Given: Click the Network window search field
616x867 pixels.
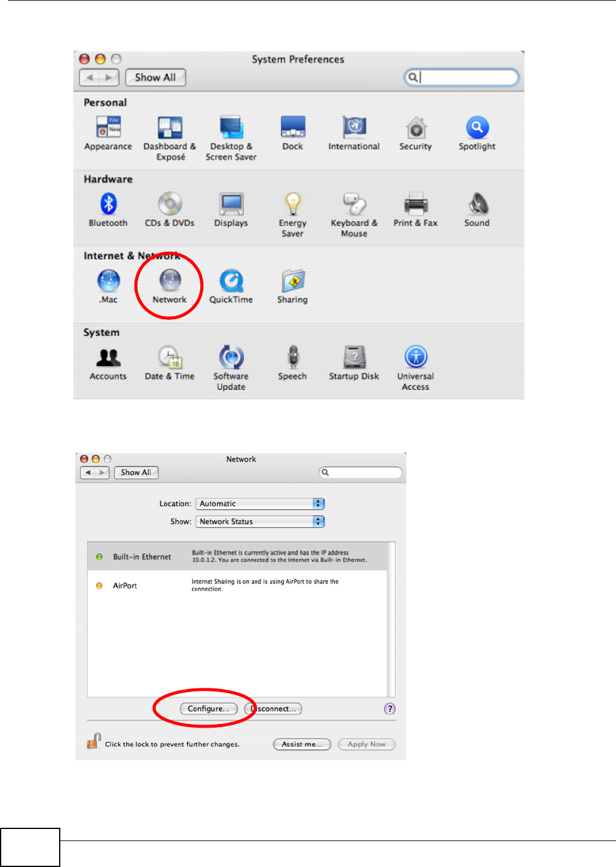Looking at the screenshot, I should [x=361, y=472].
